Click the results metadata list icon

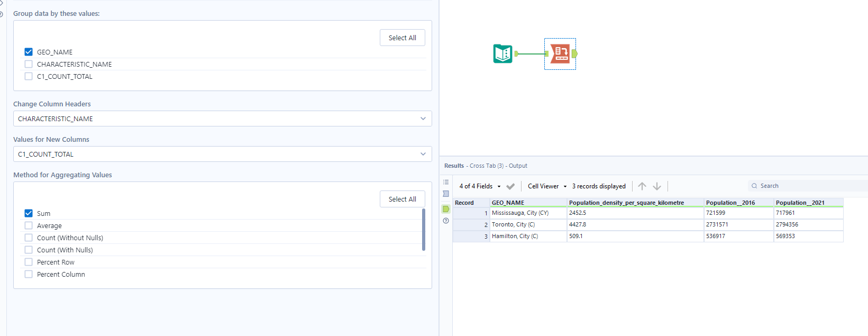[x=446, y=182]
